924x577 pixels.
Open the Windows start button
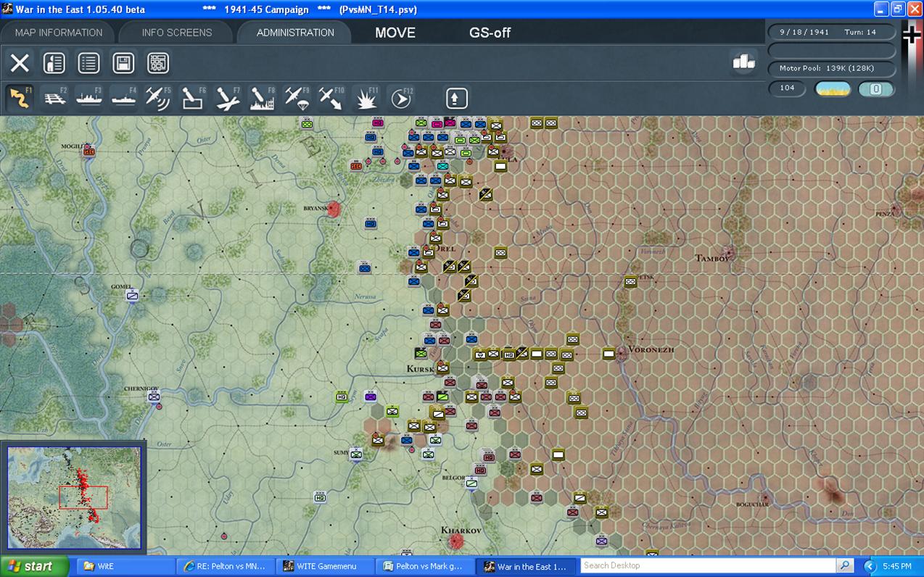point(34,566)
